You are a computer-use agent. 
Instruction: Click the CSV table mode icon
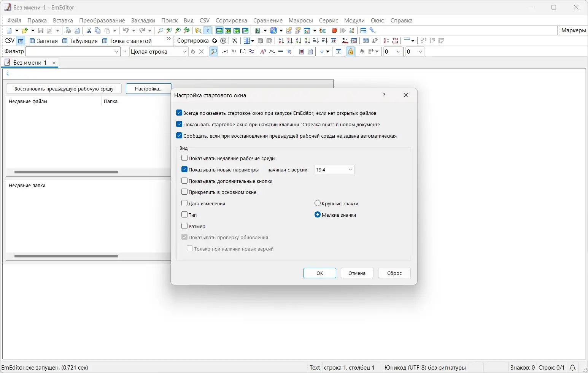(x=21, y=41)
